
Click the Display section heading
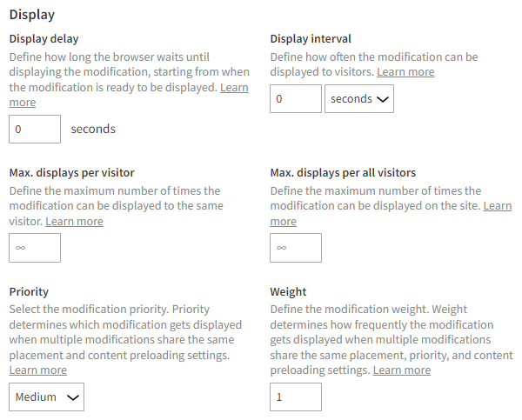pyautogui.click(x=31, y=15)
